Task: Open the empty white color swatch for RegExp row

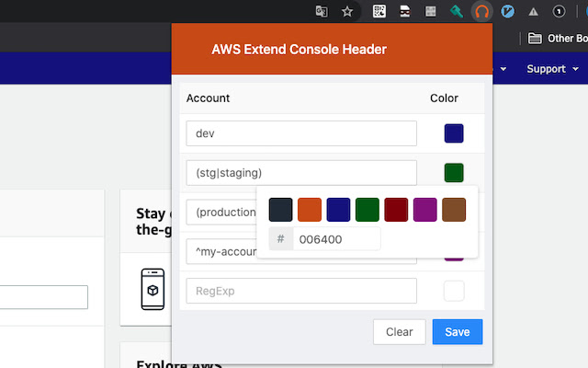Action: [454, 291]
